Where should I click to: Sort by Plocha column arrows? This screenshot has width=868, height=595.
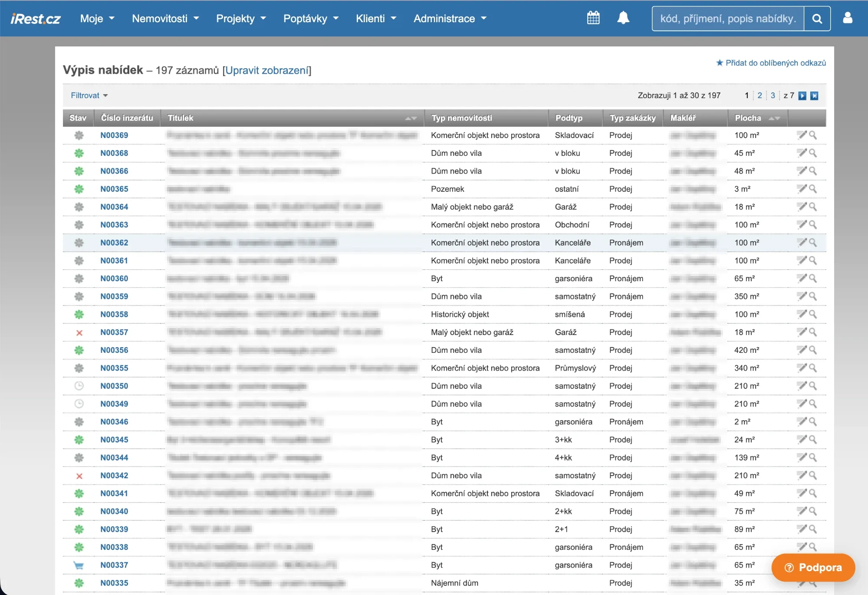click(x=774, y=118)
